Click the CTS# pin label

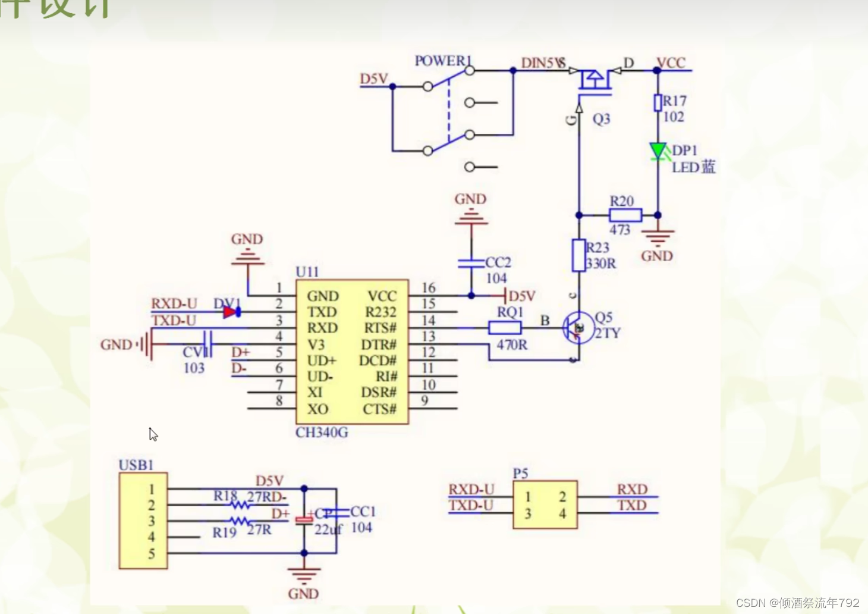(x=379, y=409)
